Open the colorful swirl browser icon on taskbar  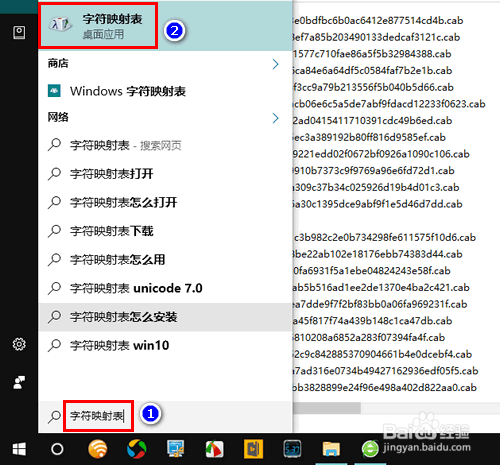click(x=137, y=449)
